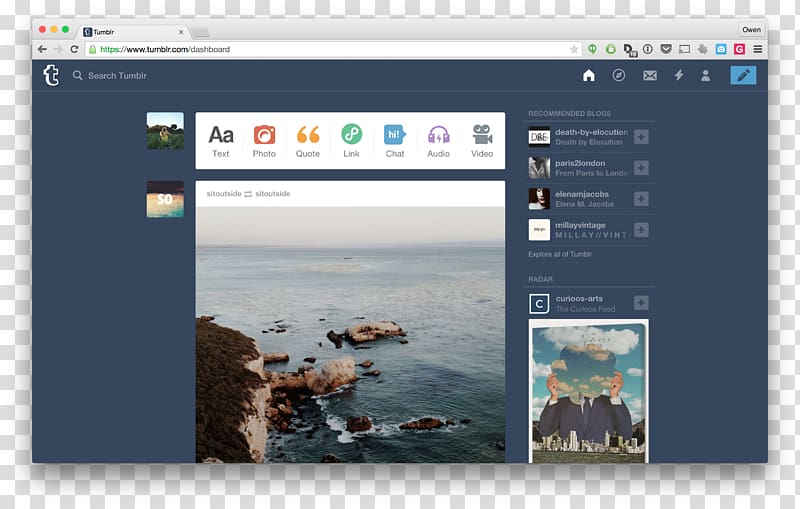Screen dimensions: 800x509
Task: Click the Owen profile button in Chrome
Action: click(751, 30)
